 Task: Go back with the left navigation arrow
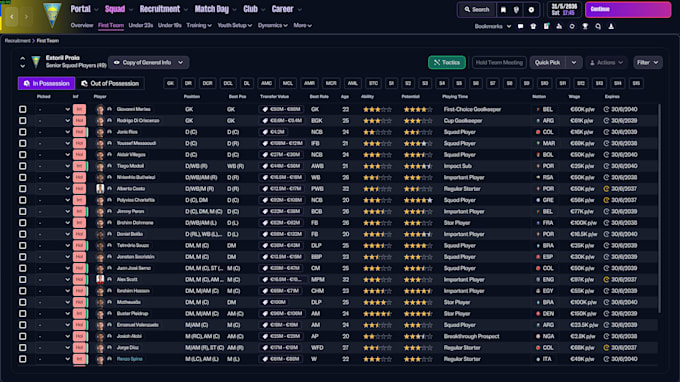click(12, 17)
